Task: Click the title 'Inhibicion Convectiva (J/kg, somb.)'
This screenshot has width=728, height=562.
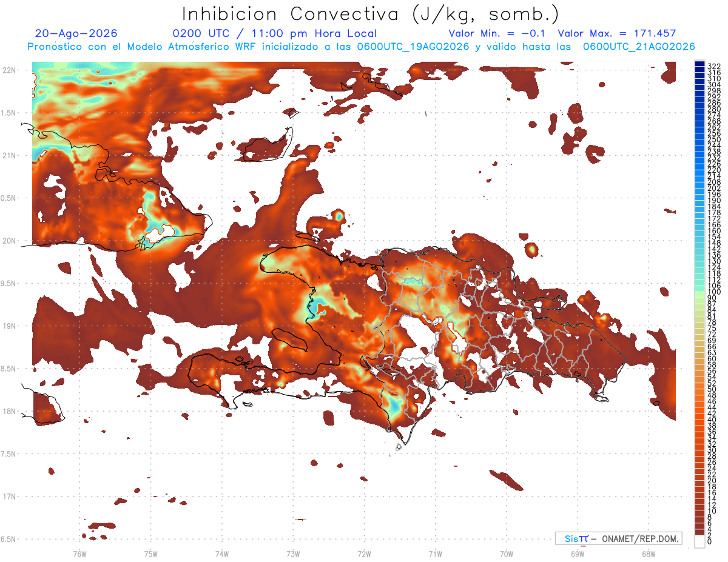Action: pos(371,14)
